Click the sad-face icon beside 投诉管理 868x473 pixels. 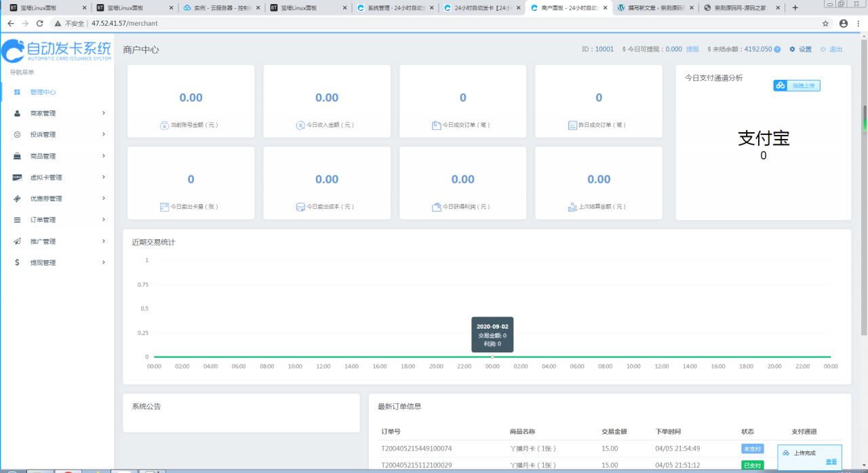point(17,134)
